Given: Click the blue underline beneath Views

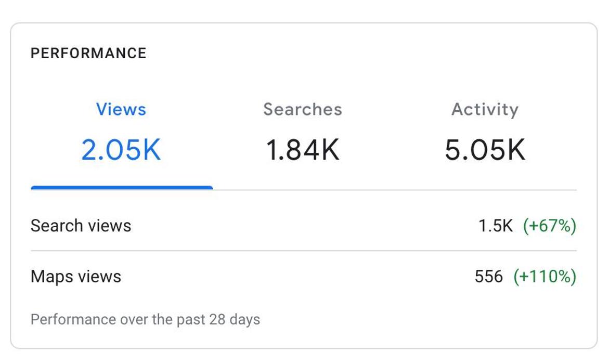Looking at the screenshot, I should (122, 188).
